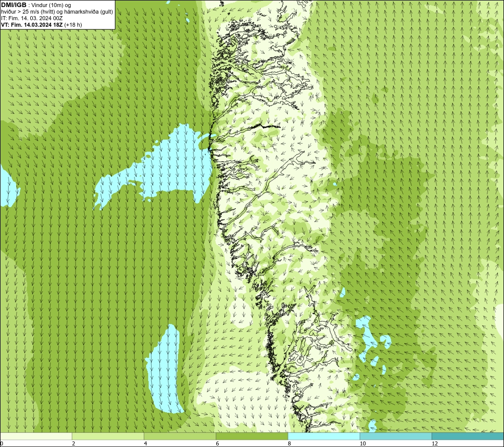The image size is (504, 447).
Task: Click the medium green 6–8 legend swatch
Action: pyautogui.click(x=252, y=436)
